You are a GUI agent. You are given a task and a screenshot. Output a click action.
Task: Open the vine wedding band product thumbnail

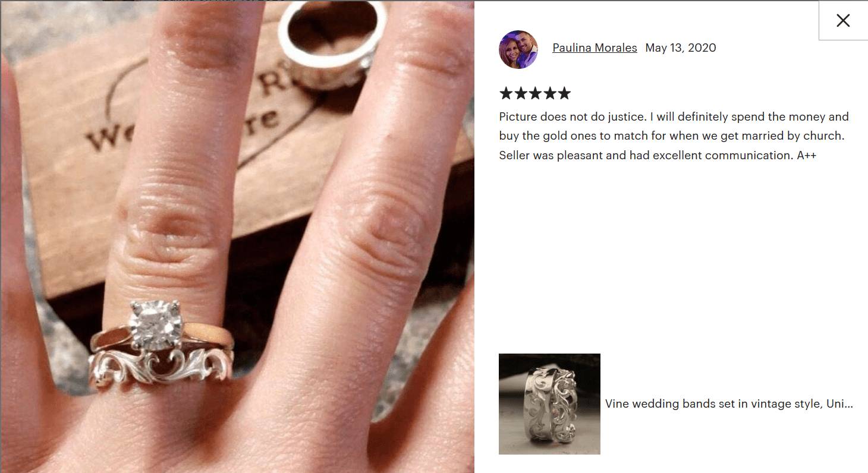[549, 404]
